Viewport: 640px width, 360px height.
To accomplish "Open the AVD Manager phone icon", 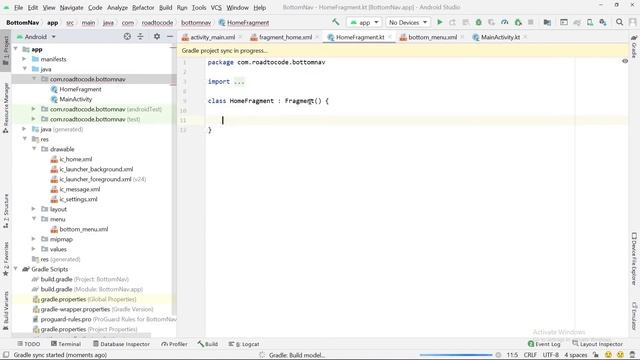I will (x=590, y=22).
